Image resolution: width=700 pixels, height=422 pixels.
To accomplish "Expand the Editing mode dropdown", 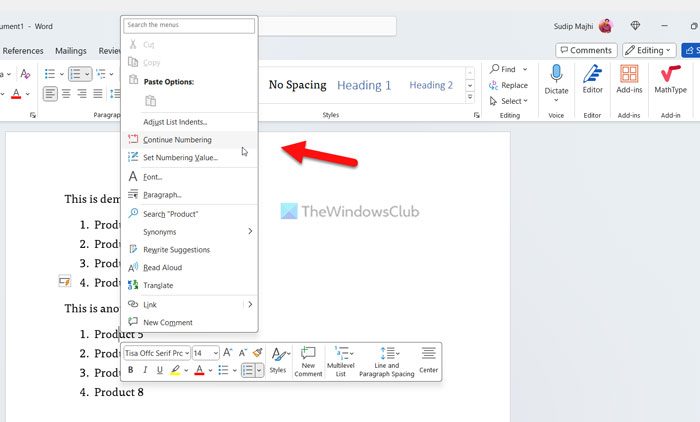I will click(x=668, y=50).
